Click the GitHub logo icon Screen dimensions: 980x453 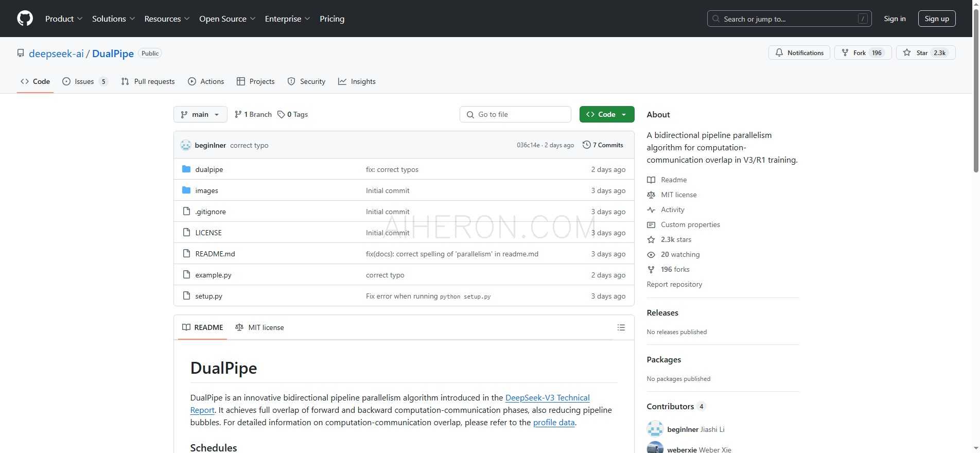[25, 19]
